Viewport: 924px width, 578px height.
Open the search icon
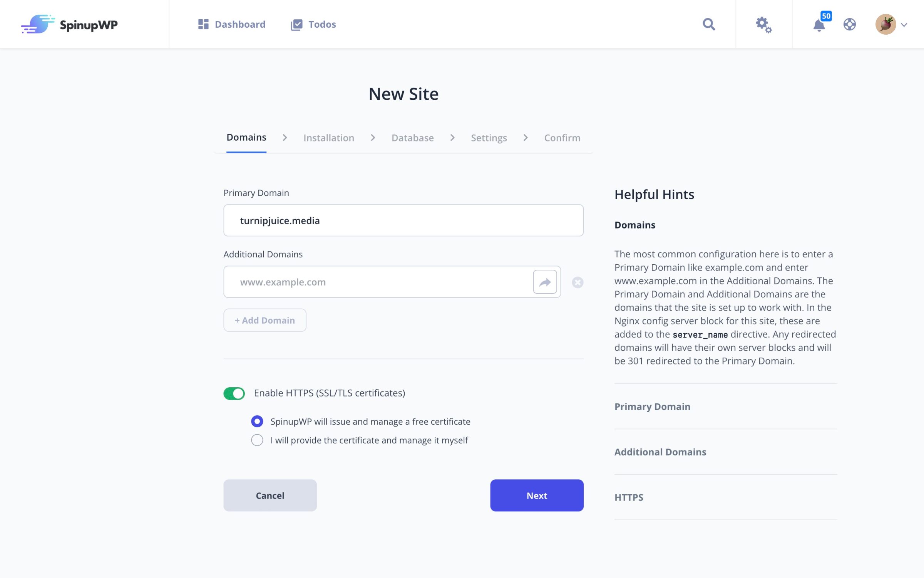pyautogui.click(x=709, y=24)
